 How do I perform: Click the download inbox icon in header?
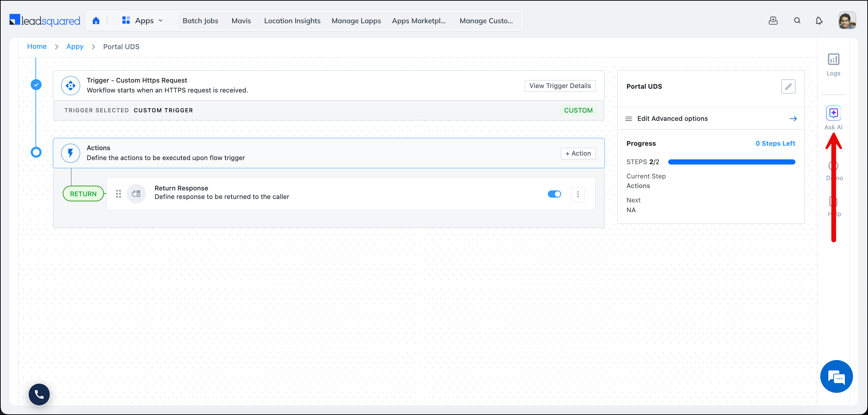coord(773,21)
